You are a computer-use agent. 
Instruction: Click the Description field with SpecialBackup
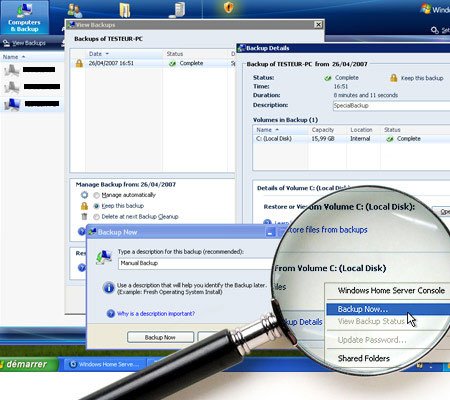[391, 106]
